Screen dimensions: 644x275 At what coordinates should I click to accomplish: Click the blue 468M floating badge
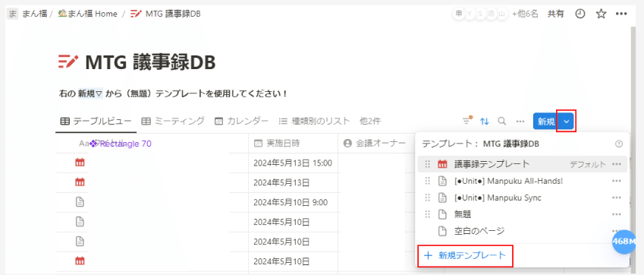coord(624,242)
